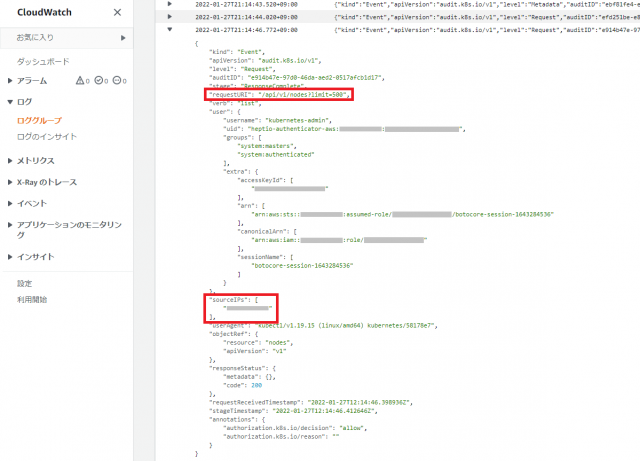Click the requestReceivedTimestamp value
This screenshot has height=461, width=640.
click(x=360, y=403)
